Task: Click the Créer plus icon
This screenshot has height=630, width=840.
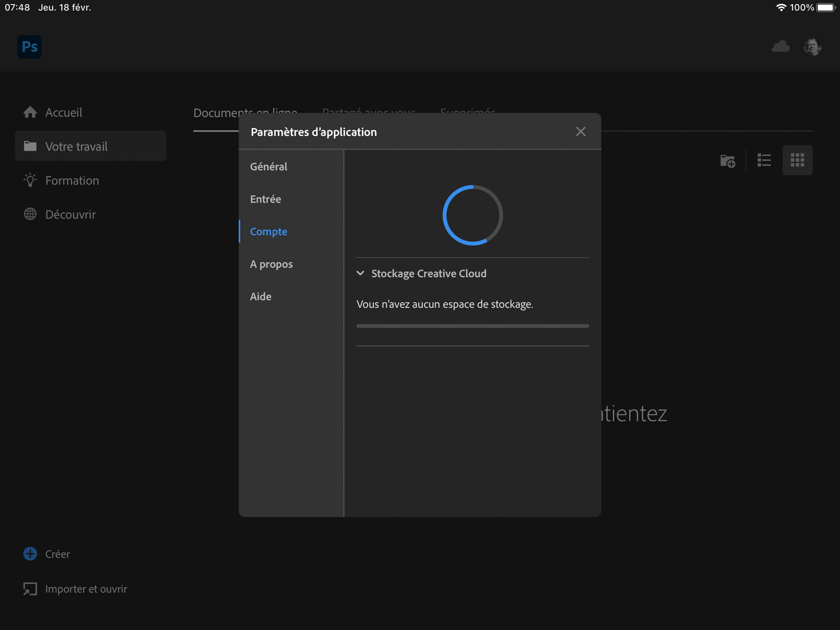Action: click(30, 554)
